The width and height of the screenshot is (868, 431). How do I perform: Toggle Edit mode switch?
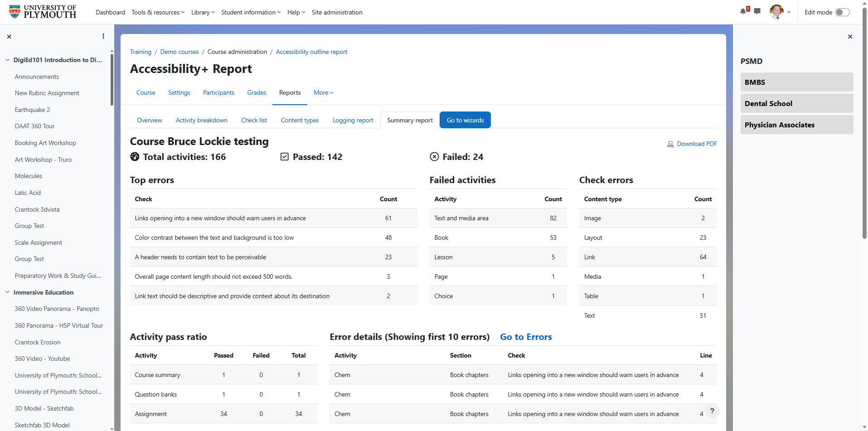coord(842,12)
